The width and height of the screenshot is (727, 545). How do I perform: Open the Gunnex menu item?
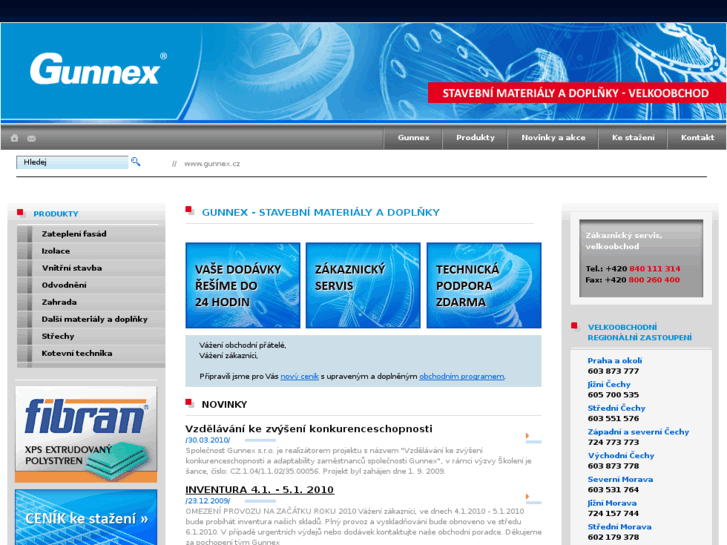coord(413,137)
